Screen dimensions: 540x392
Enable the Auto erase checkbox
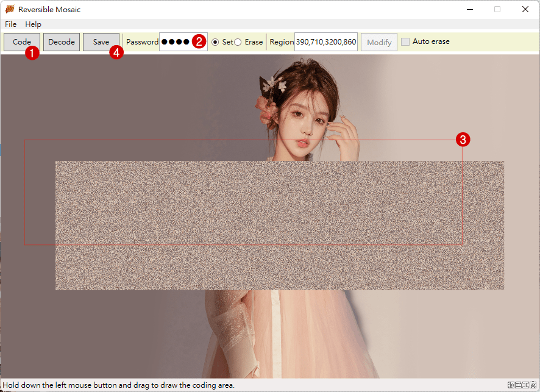[x=405, y=42]
